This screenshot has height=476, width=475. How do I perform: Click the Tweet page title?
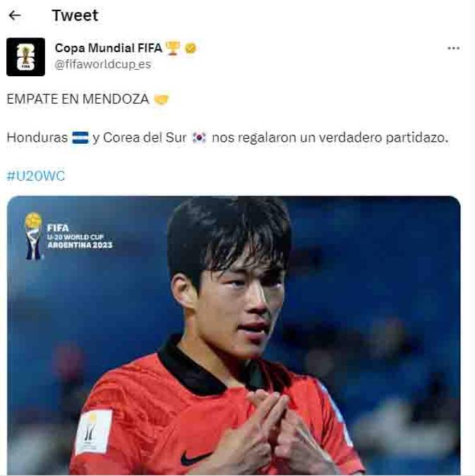[75, 16]
